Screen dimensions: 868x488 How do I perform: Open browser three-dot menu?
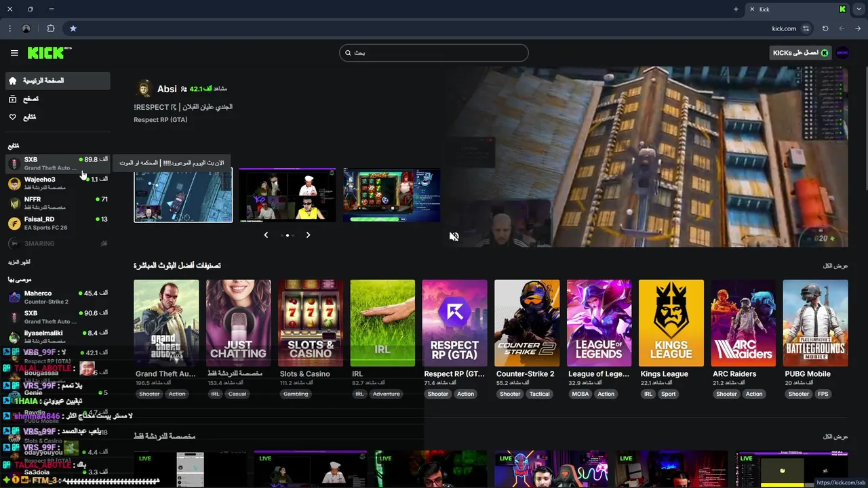(x=9, y=29)
